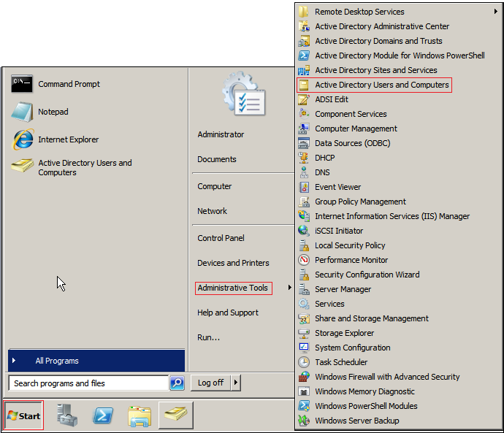Open Windows Explorer folder icon on taskbar

[x=140, y=416]
